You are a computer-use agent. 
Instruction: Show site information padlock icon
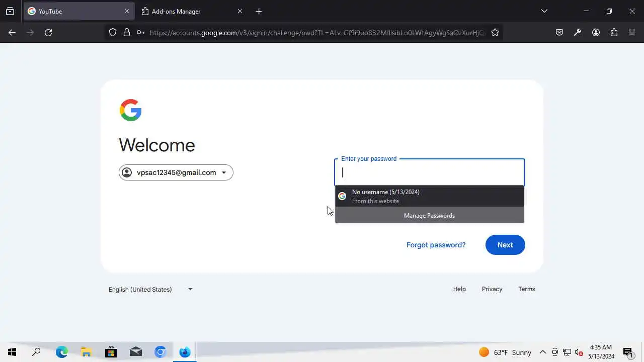click(x=127, y=32)
